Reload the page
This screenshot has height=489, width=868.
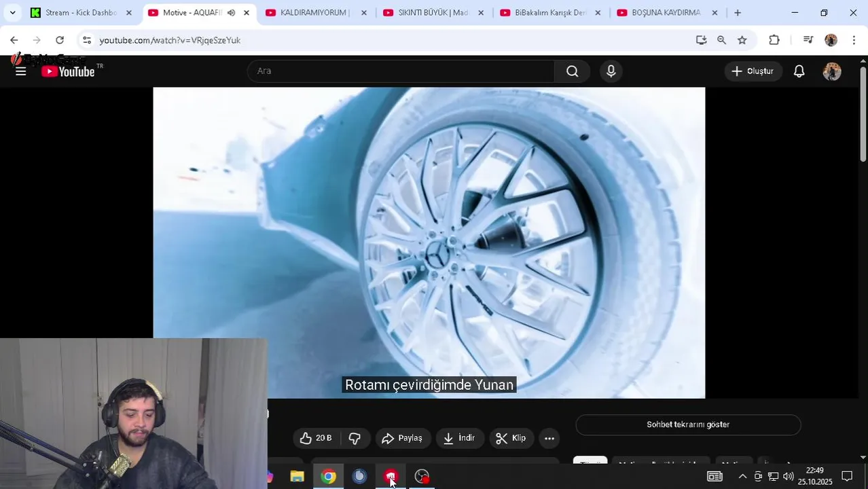(60, 40)
